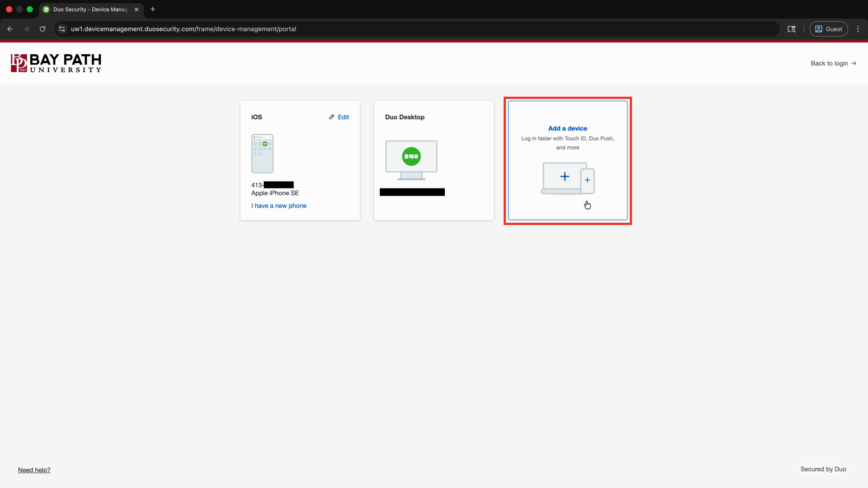Viewport: 868px width, 488px height.
Task: Click the 'Add a device' title
Action: click(x=568, y=128)
